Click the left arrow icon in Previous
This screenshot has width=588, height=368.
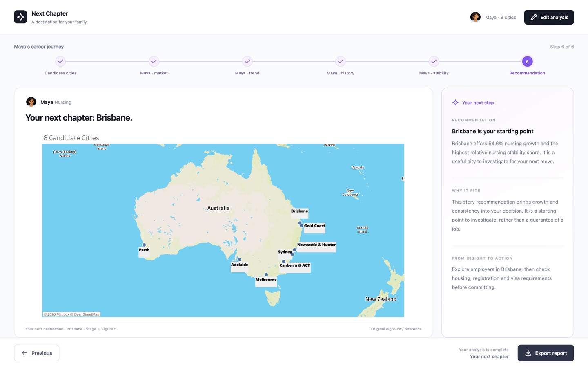[x=24, y=353]
